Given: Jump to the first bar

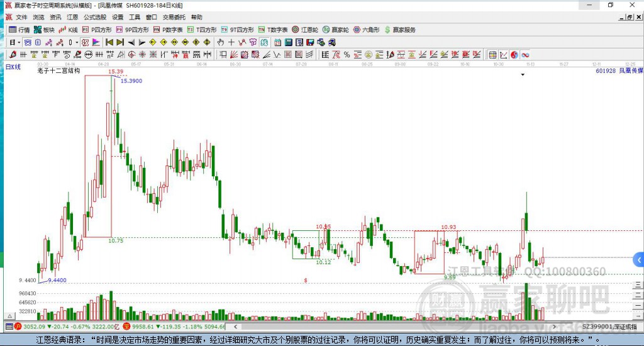Looking at the screenshot, I should coord(109,42).
